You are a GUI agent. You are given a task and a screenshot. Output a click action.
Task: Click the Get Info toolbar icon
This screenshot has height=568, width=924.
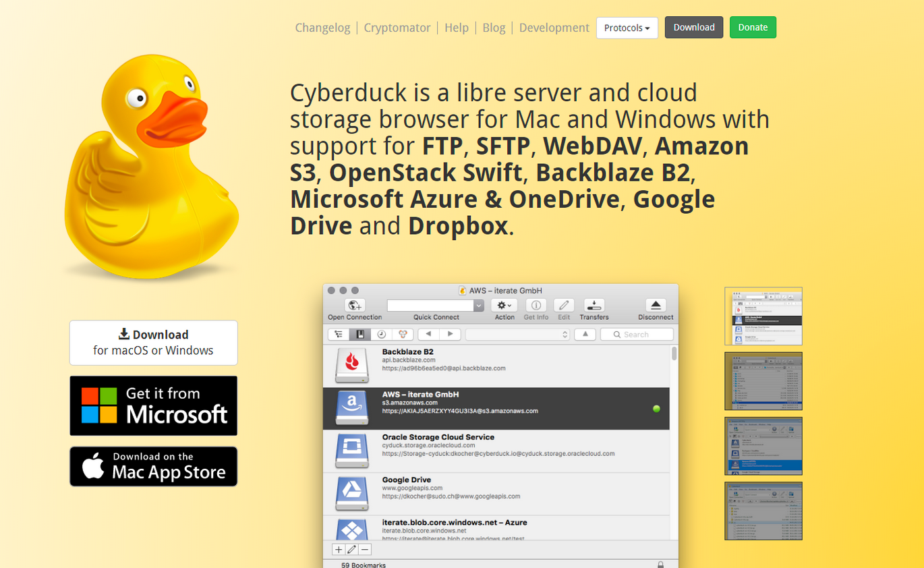tap(536, 306)
